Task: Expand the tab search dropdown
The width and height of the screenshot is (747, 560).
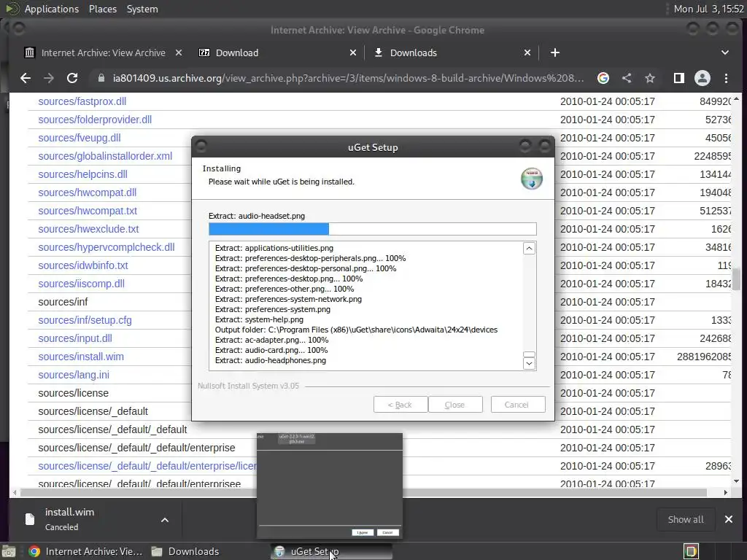Action: tap(725, 52)
